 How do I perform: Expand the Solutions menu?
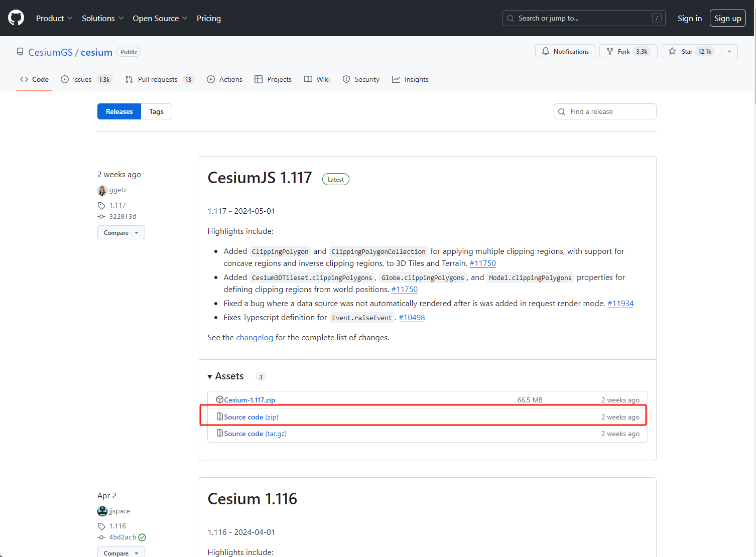click(102, 18)
